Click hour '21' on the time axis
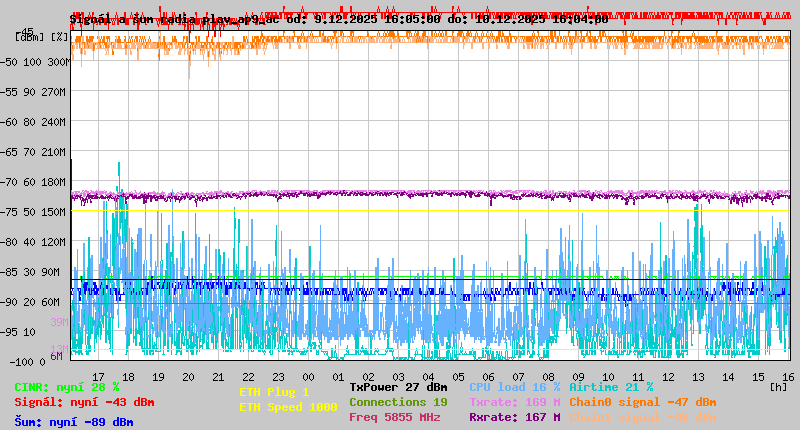The height and width of the screenshot is (430, 800). 218,377
